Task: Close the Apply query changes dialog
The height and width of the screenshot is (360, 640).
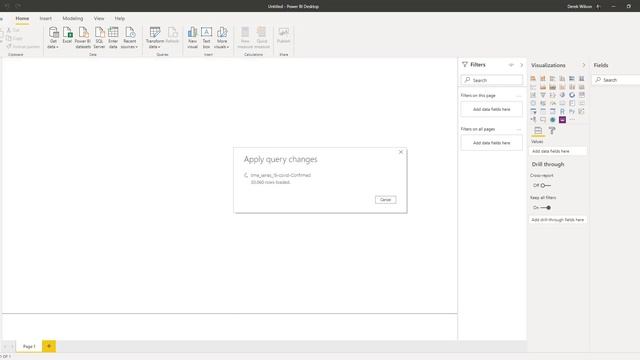Action: coord(401,152)
